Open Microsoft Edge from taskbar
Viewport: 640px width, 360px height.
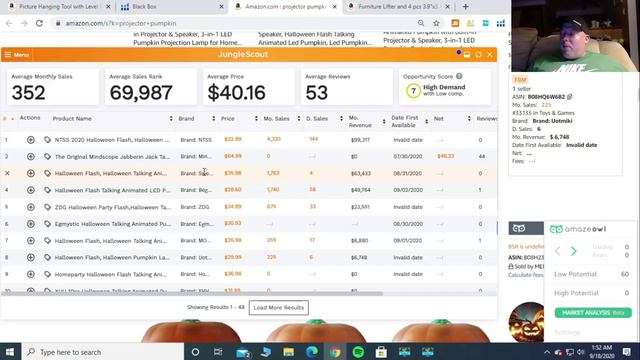312,352
